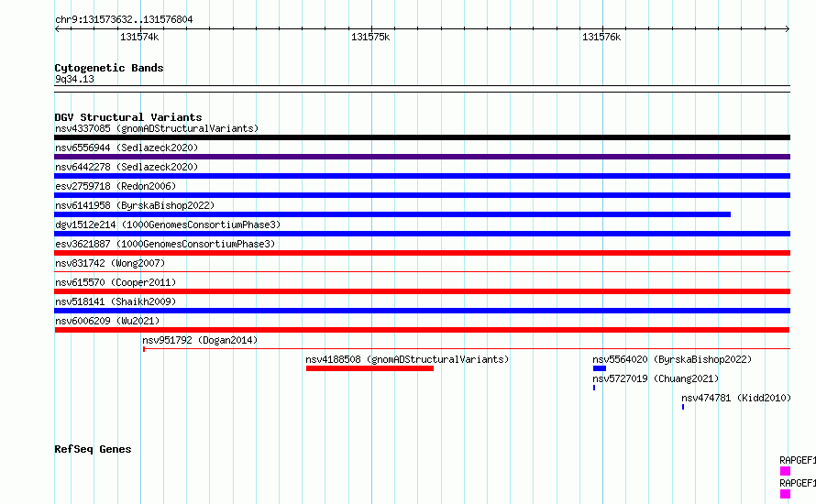Select the nsv6556944 Sedlazeck2020 purple bar

coord(422,157)
